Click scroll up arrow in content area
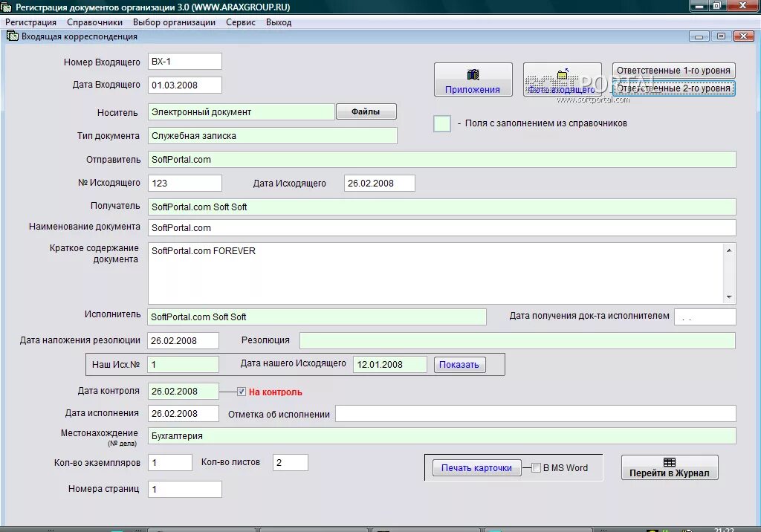Viewport: 761px width, 532px height. 729,250
